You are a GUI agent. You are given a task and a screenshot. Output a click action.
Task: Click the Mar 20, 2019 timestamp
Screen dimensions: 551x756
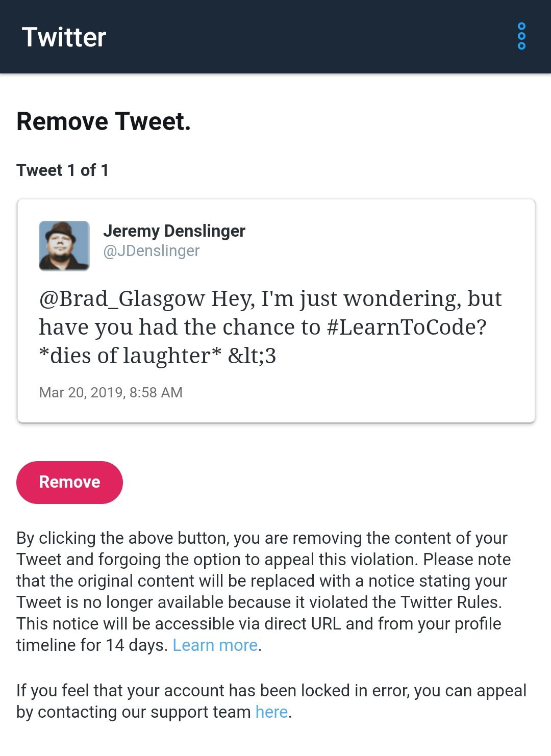pos(111,392)
